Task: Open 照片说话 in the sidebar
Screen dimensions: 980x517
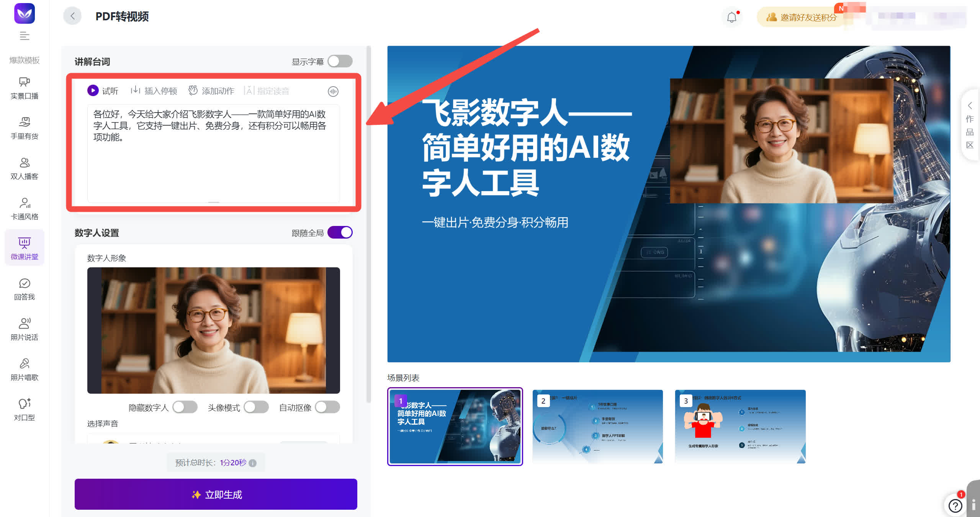Action: (25, 330)
